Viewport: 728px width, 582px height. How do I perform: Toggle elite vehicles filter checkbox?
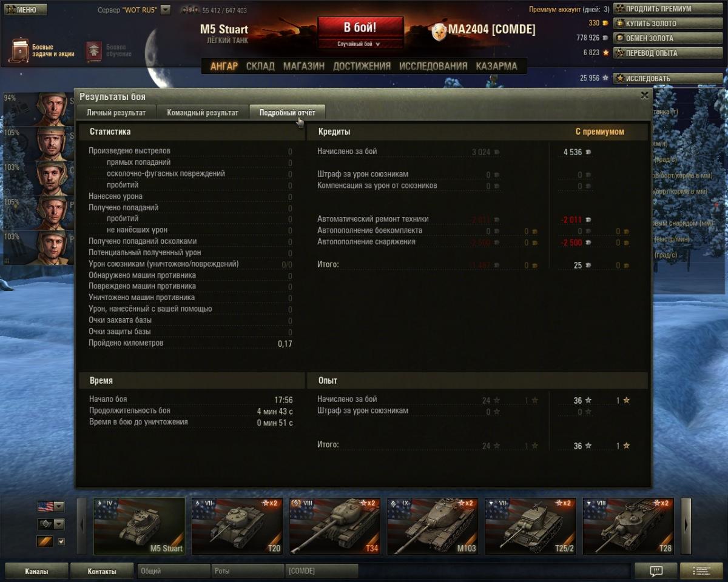click(61, 541)
